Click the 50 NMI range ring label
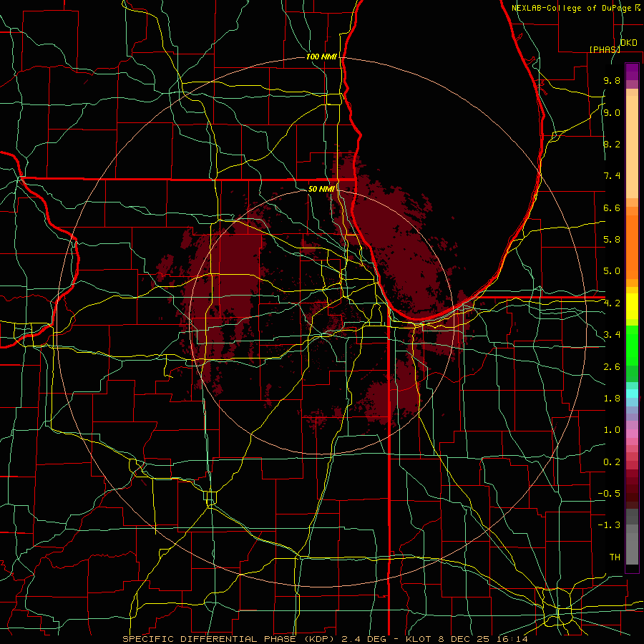 [321, 189]
